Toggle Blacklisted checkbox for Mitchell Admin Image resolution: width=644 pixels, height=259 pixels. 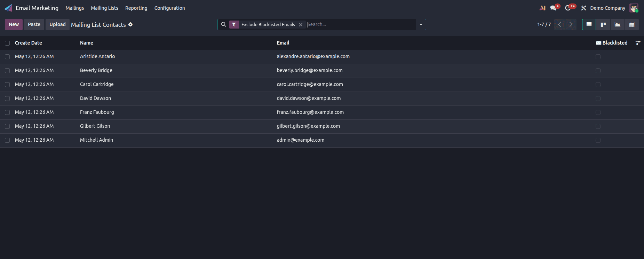click(x=598, y=140)
